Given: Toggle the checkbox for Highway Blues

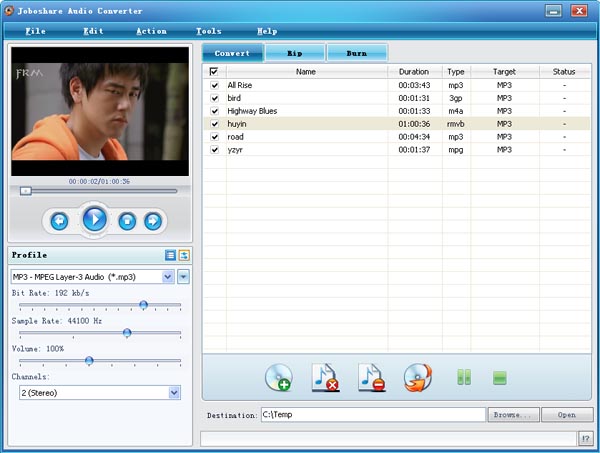Looking at the screenshot, I should pos(214,111).
